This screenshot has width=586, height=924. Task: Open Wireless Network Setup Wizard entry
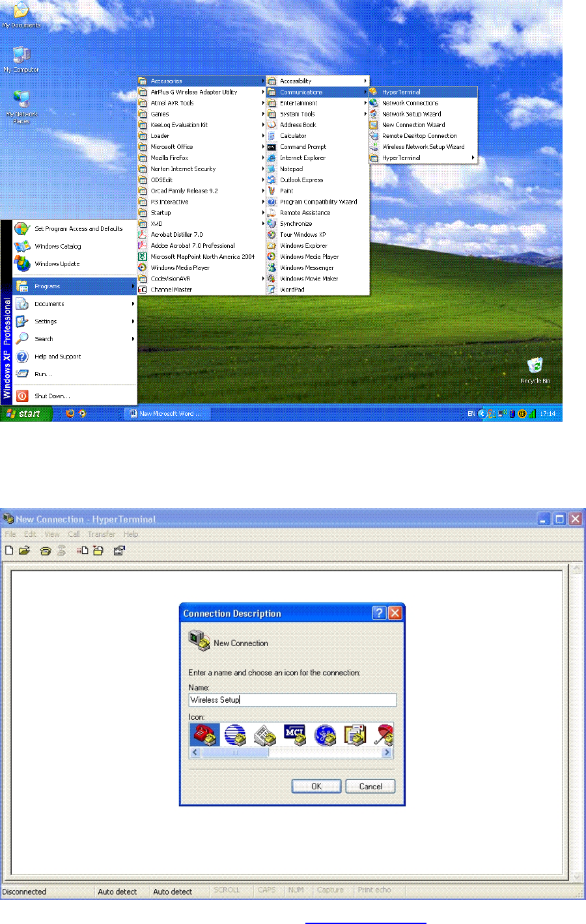click(423, 147)
